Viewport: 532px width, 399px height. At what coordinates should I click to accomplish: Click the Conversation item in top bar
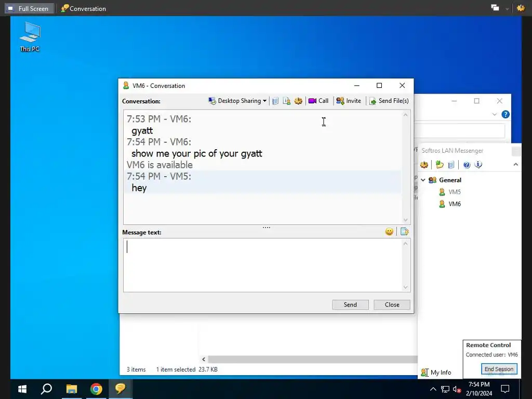click(84, 8)
